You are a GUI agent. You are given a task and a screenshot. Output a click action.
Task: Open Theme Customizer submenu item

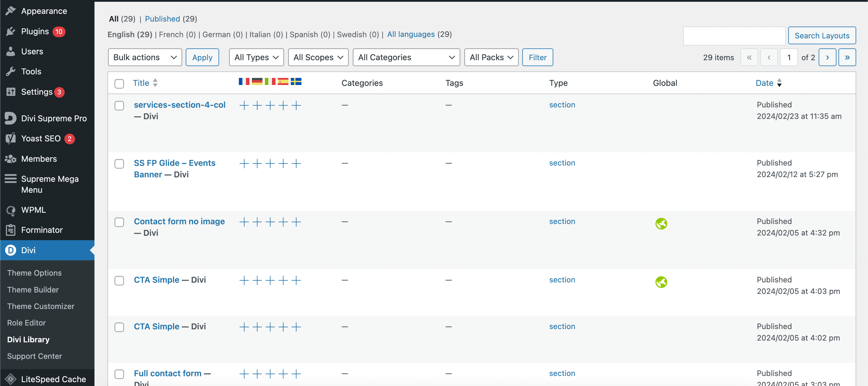[41, 306]
